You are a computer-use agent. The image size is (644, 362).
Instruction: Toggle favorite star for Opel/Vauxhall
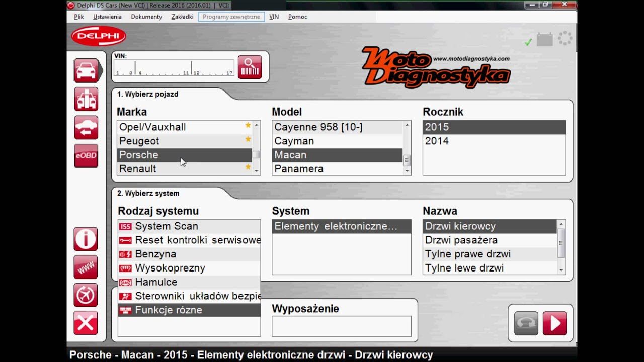[248, 126]
